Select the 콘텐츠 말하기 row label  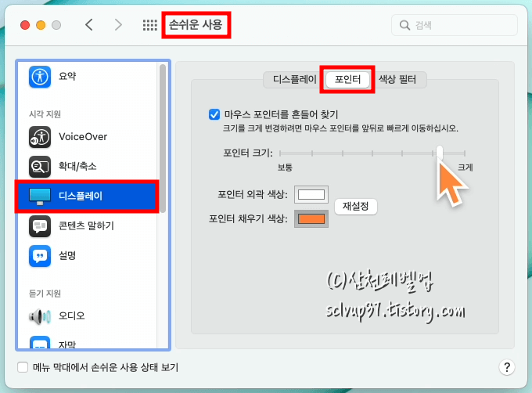pos(86,226)
